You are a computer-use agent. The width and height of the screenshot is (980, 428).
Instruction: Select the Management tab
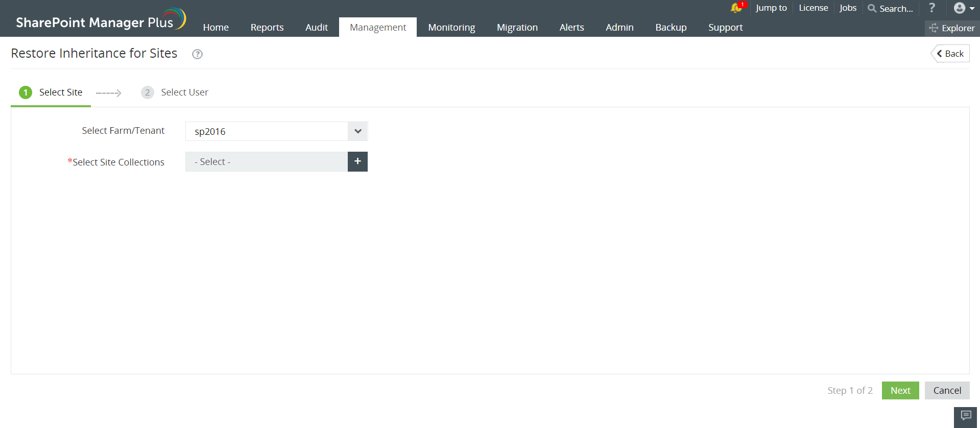coord(378,27)
